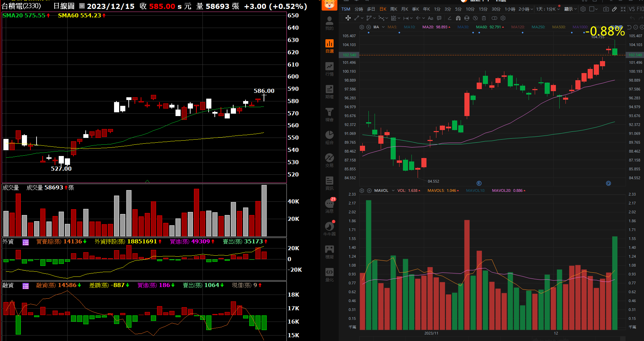
Task: Switch to the 月K tab
Action: pyautogui.click(x=405, y=9)
